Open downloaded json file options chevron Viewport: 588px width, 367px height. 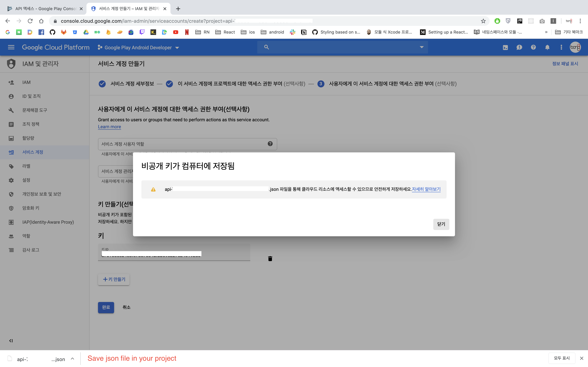[72, 358]
